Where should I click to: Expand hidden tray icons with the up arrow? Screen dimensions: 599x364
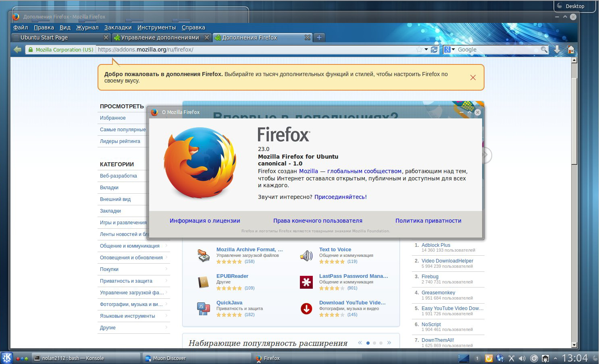coord(555,358)
